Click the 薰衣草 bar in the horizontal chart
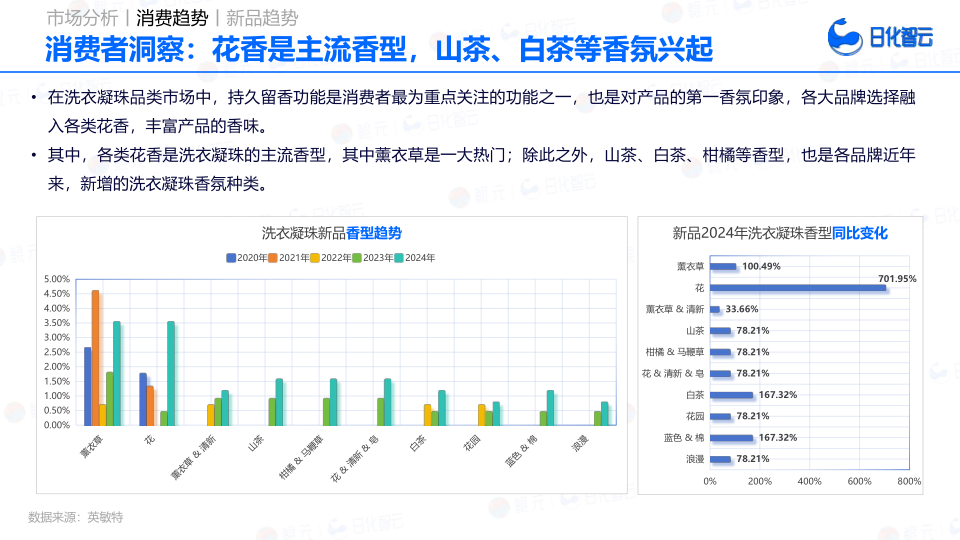The image size is (960, 540). point(723,266)
